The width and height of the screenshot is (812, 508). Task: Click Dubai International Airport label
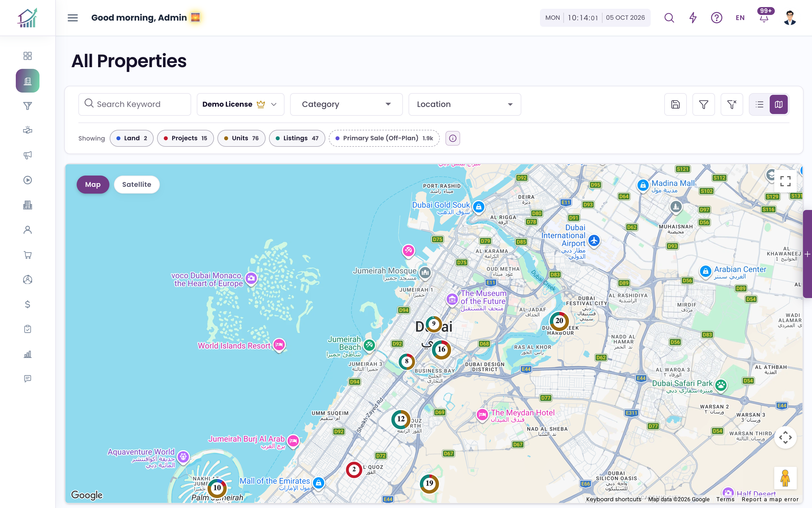tap(564, 242)
